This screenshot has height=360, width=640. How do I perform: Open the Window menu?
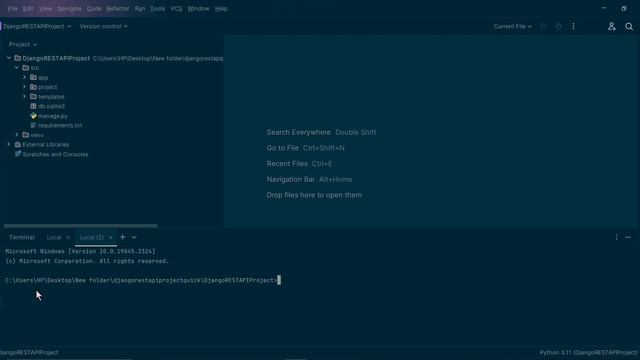pyautogui.click(x=198, y=9)
